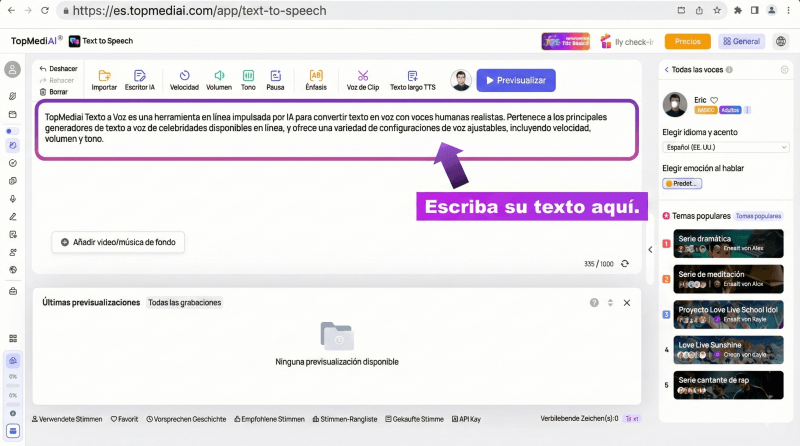Switch to Todas las grabaciones tab
The image size is (800, 446).
tap(185, 303)
